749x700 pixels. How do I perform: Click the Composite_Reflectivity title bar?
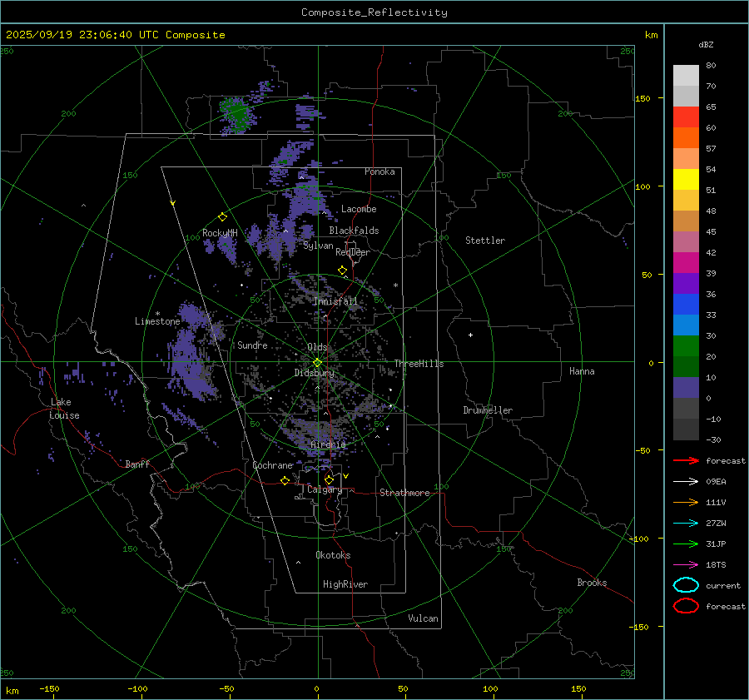coord(374,12)
